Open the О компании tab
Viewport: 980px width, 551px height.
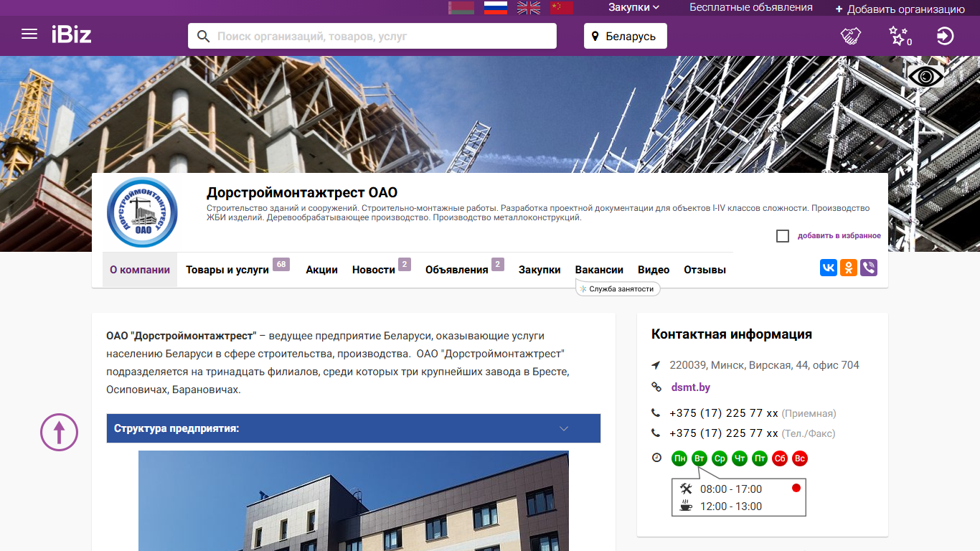click(x=140, y=270)
